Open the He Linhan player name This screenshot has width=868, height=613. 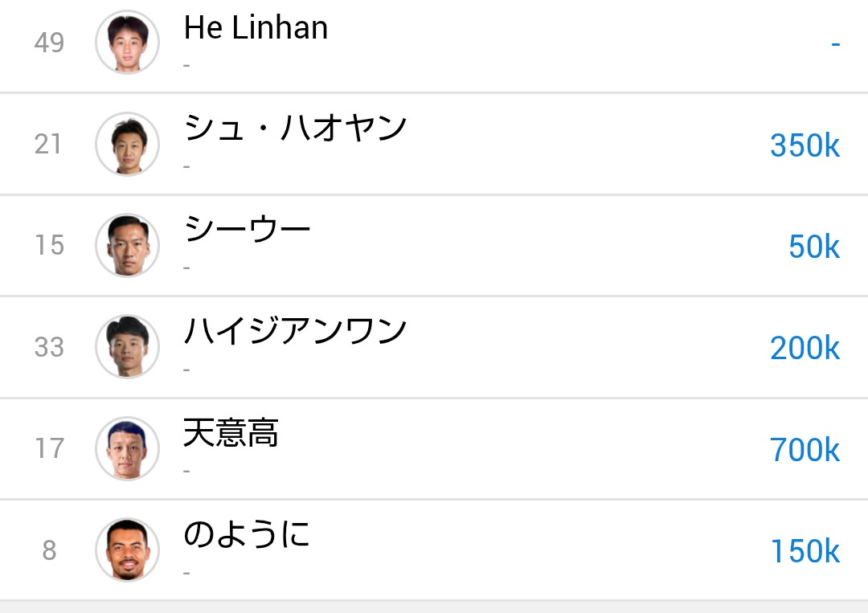[x=256, y=28]
